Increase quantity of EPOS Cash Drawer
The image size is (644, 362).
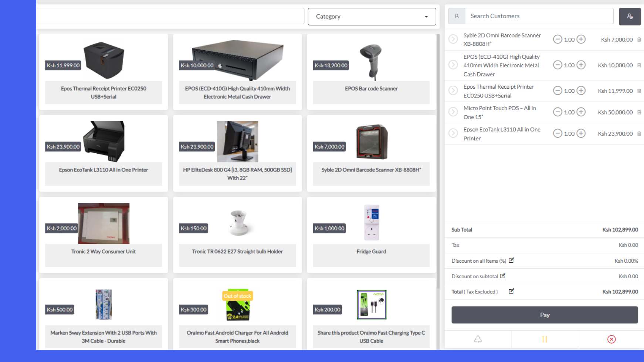tap(581, 65)
